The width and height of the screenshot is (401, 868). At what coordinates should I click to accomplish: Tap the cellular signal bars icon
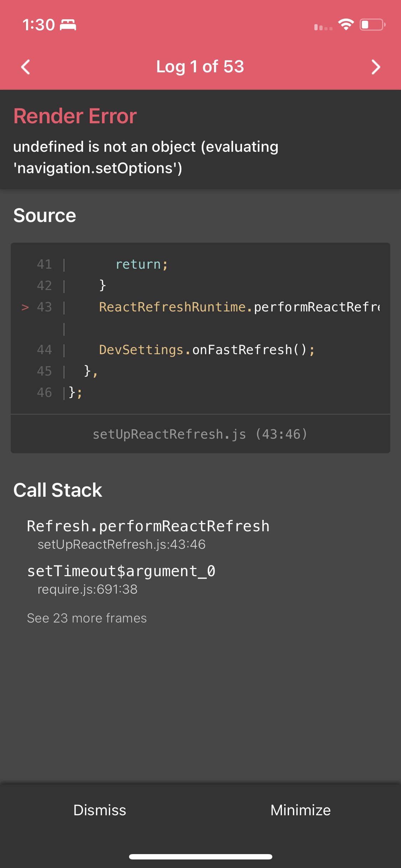[323, 27]
